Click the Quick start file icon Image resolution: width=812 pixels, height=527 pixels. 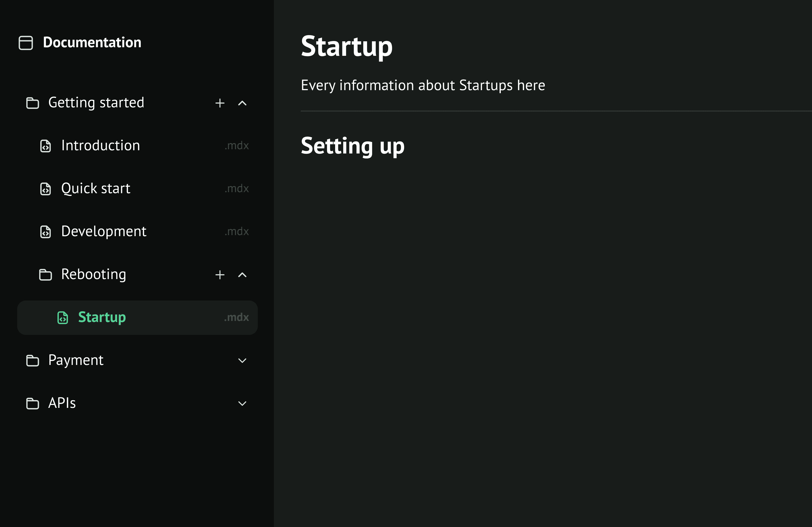coord(45,189)
